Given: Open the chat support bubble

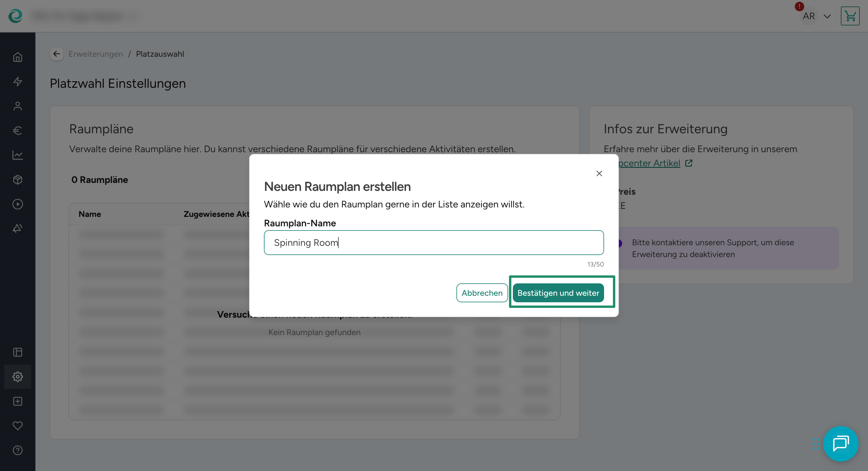Looking at the screenshot, I should 840,443.
